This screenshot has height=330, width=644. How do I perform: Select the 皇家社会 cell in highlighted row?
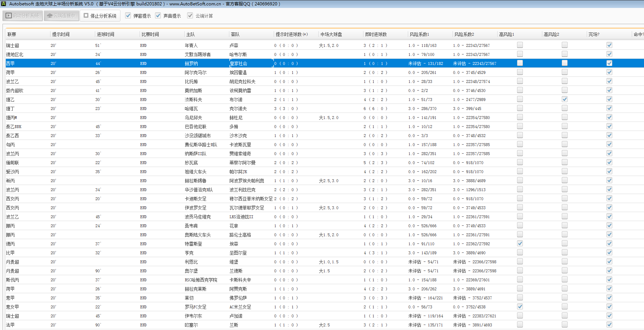pyautogui.click(x=238, y=63)
